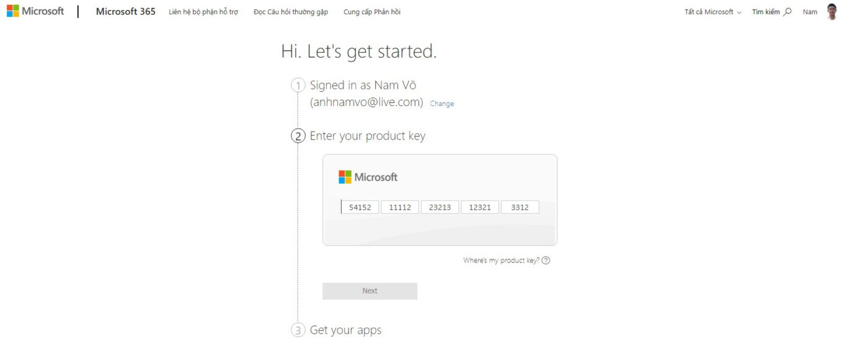Select the third key field 23213

click(440, 207)
